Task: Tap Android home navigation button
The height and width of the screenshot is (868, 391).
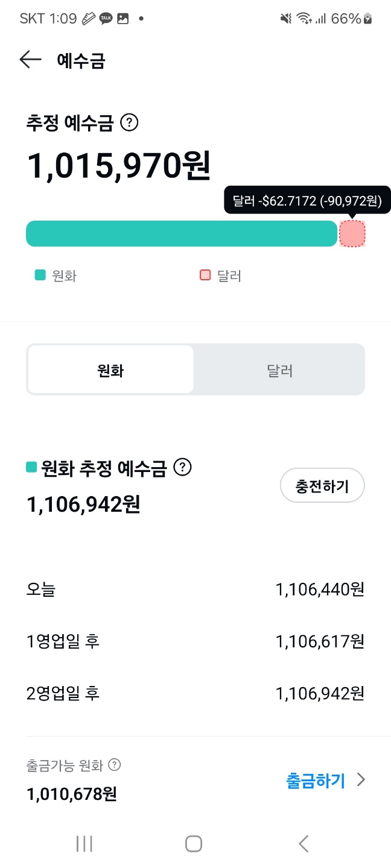Action: coord(194,844)
